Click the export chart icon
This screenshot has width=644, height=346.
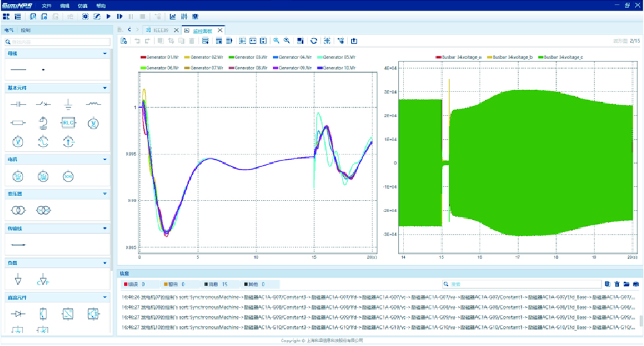(354, 41)
